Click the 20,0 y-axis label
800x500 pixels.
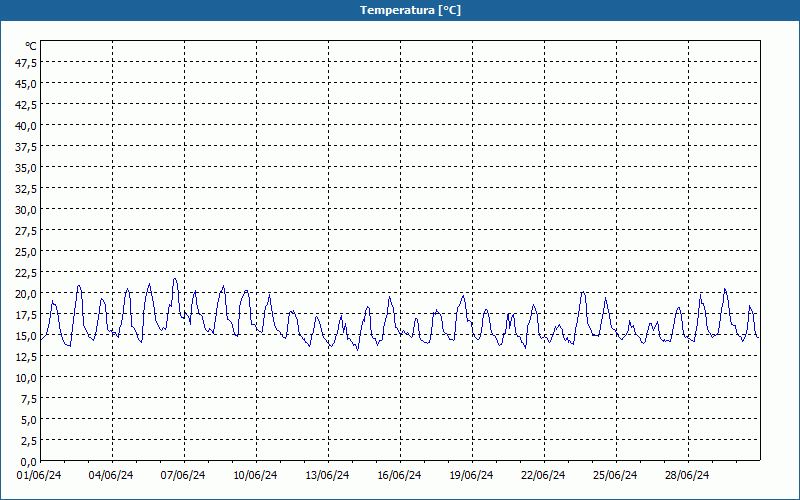(27, 294)
